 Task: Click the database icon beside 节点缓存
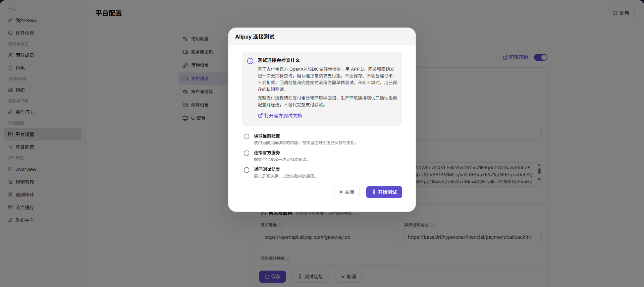tap(10, 207)
